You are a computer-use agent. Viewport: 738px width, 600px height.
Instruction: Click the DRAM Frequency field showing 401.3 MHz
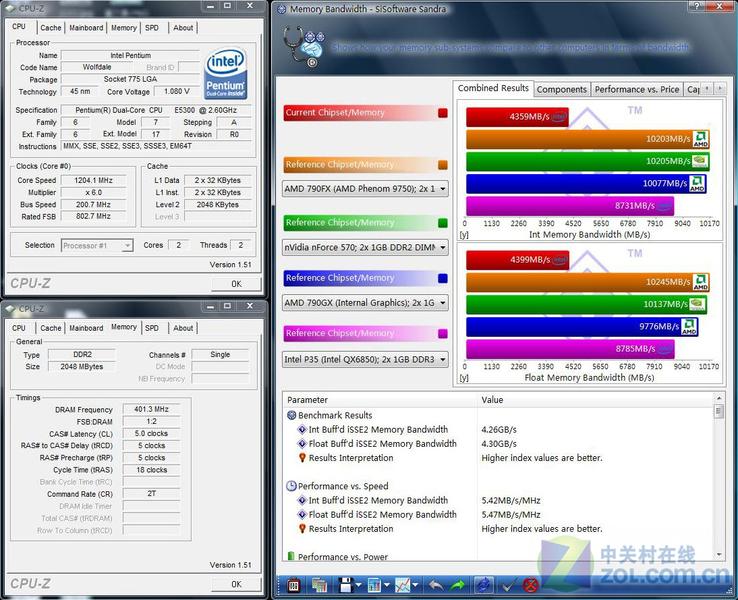coord(152,409)
